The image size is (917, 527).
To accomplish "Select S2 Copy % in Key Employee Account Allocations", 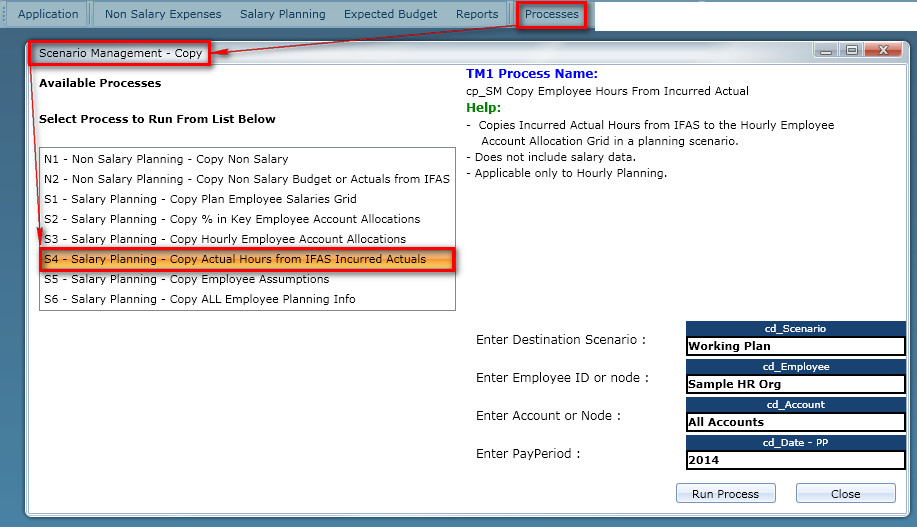I will [247, 219].
